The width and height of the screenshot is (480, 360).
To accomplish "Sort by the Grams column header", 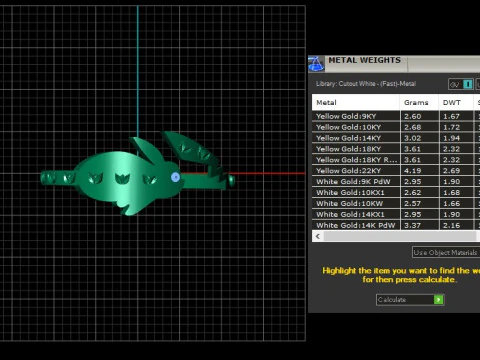I will pos(419,102).
